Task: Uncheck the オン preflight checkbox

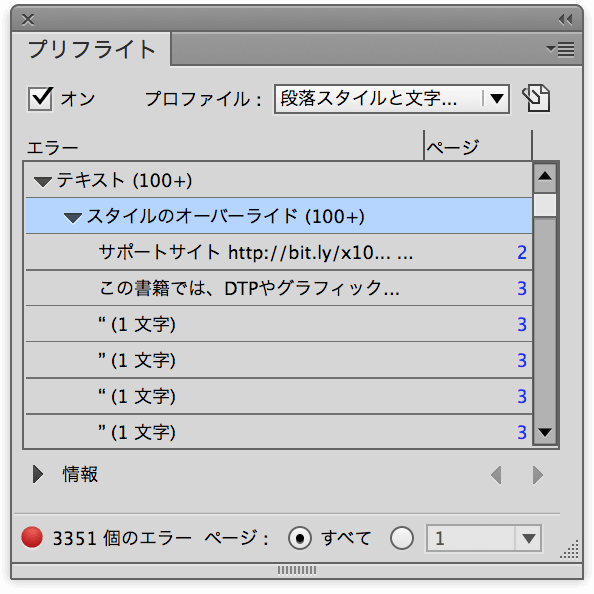Action: (x=40, y=98)
